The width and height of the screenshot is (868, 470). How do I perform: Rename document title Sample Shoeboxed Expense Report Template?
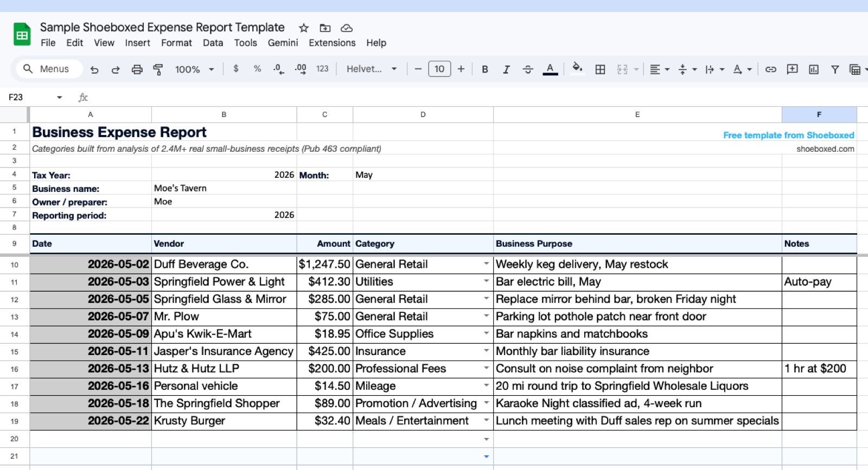pos(162,27)
